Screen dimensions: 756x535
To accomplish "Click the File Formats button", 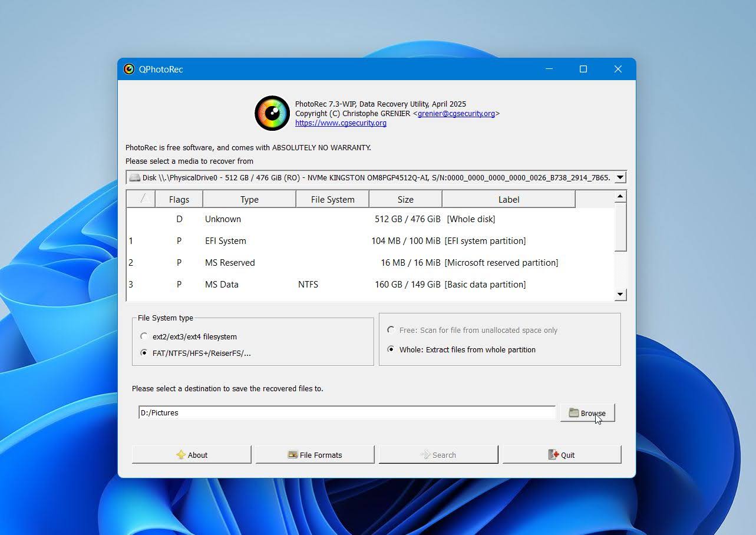I will point(315,454).
